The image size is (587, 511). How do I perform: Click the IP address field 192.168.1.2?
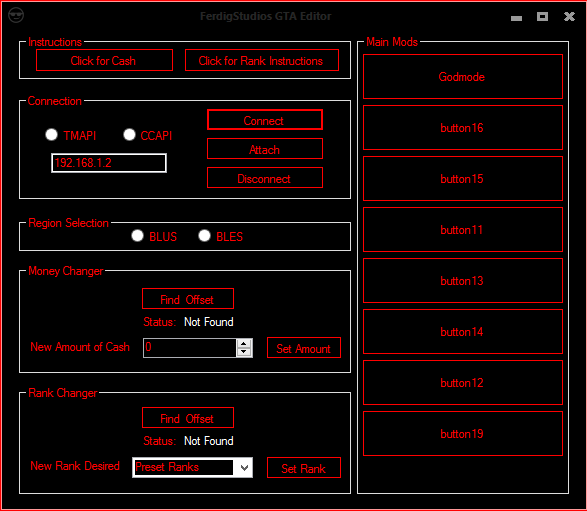109,163
